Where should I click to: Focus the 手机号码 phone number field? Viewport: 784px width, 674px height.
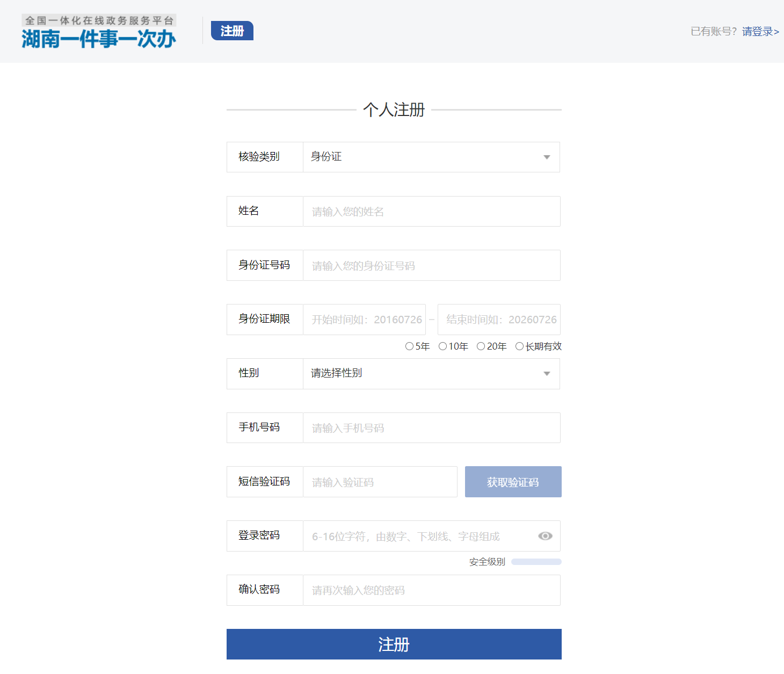click(431, 428)
